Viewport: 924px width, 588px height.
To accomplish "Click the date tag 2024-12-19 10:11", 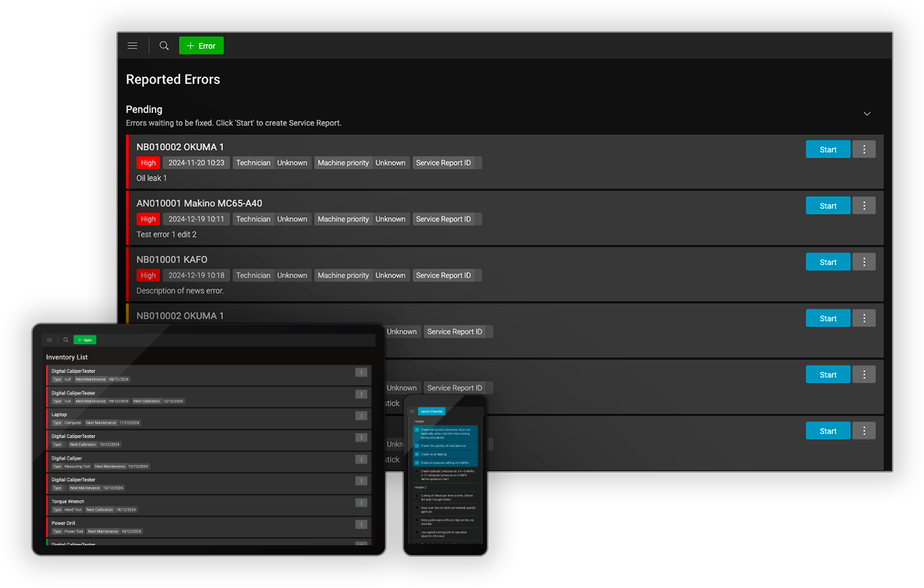I will [x=196, y=219].
